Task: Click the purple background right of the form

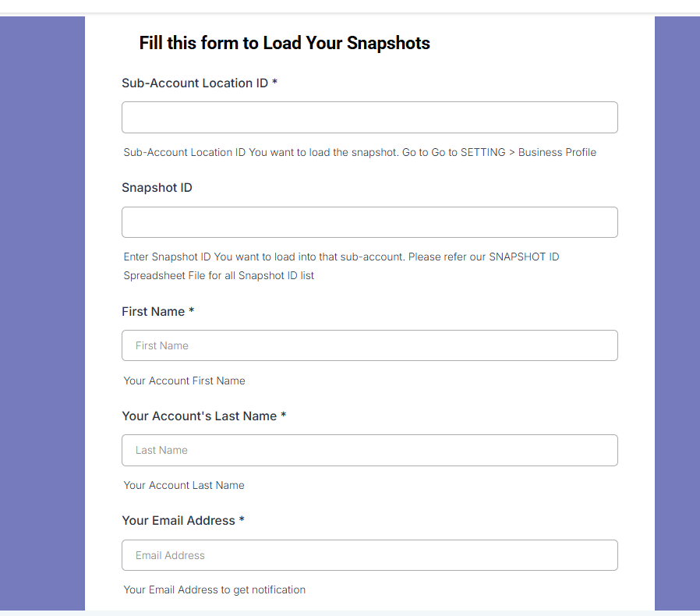Action: (x=677, y=313)
